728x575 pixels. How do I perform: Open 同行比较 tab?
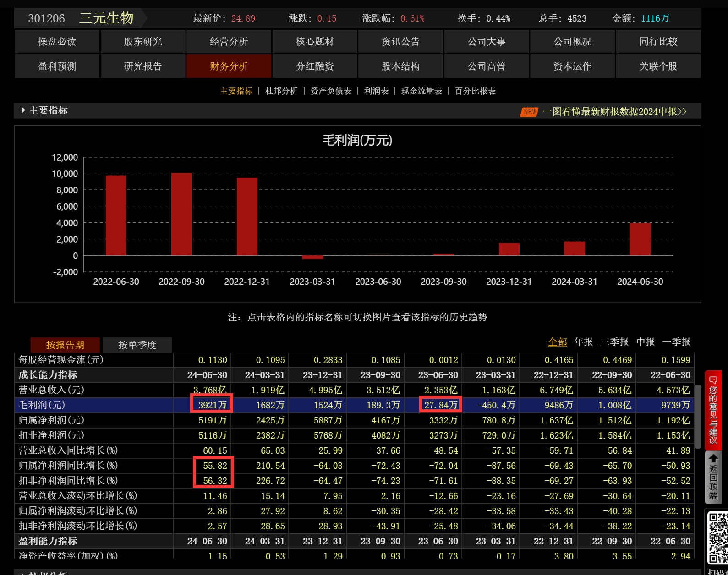click(x=658, y=42)
